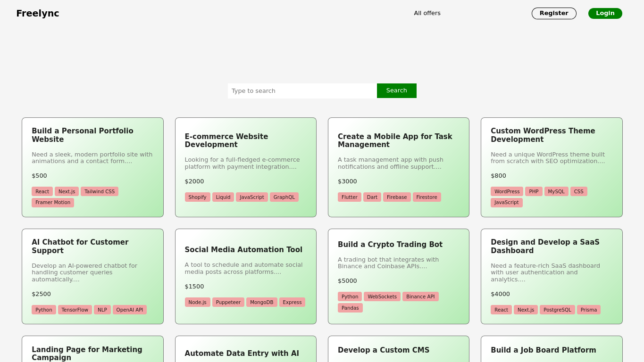Image resolution: width=644 pixels, height=362 pixels.
Task: Click the GraphQL tag
Action: pos(284,197)
